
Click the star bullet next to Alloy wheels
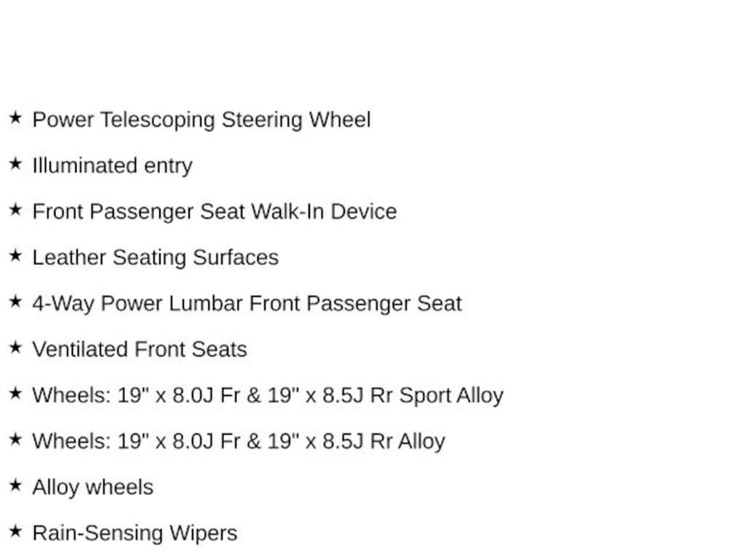pos(15,485)
